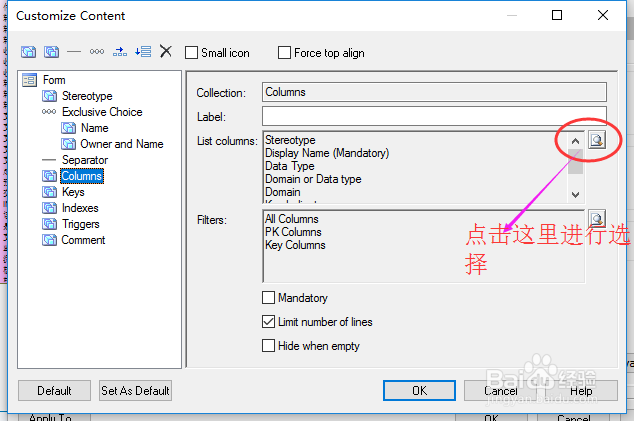Add an exclusive choice from toolbar

pyautogui.click(x=97, y=52)
